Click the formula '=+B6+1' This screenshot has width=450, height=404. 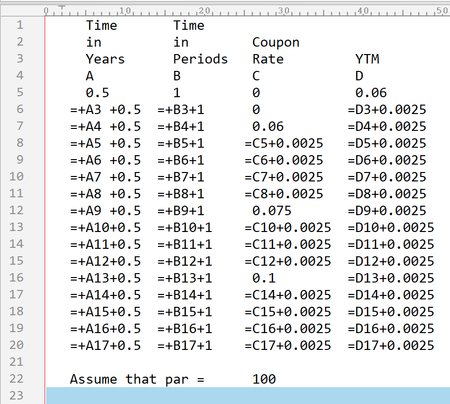[x=181, y=160]
